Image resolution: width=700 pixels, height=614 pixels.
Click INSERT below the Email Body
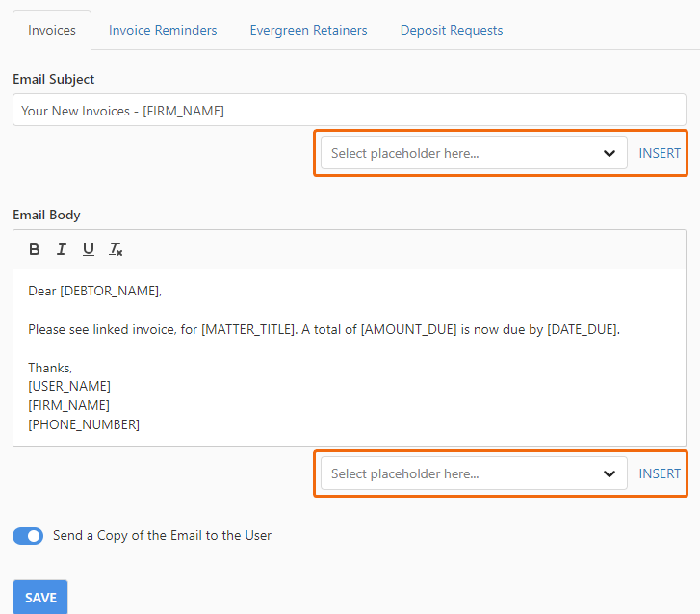tap(660, 473)
